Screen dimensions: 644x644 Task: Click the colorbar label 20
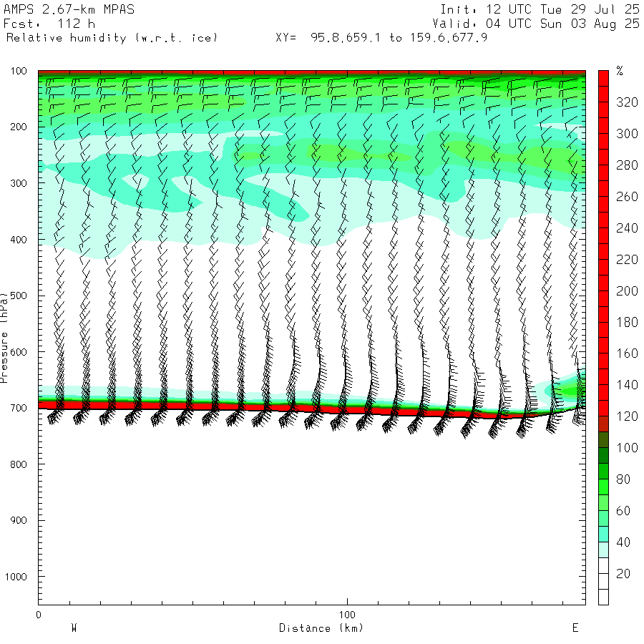pyautogui.click(x=623, y=574)
